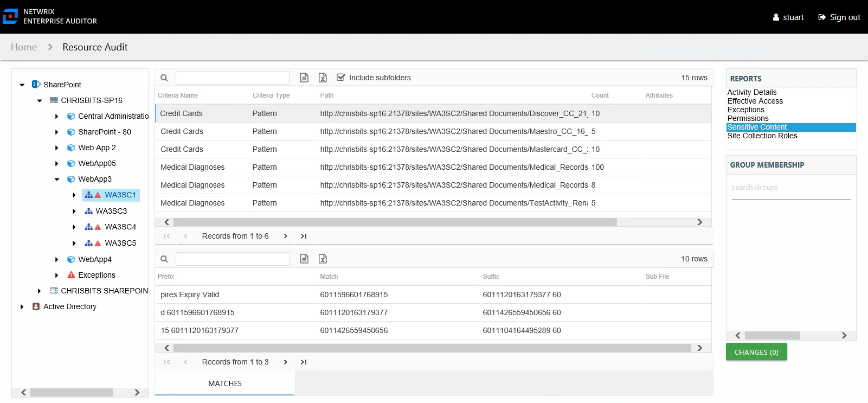Click the green CHANGES (0) button
The width and height of the screenshot is (868, 403).
click(756, 352)
